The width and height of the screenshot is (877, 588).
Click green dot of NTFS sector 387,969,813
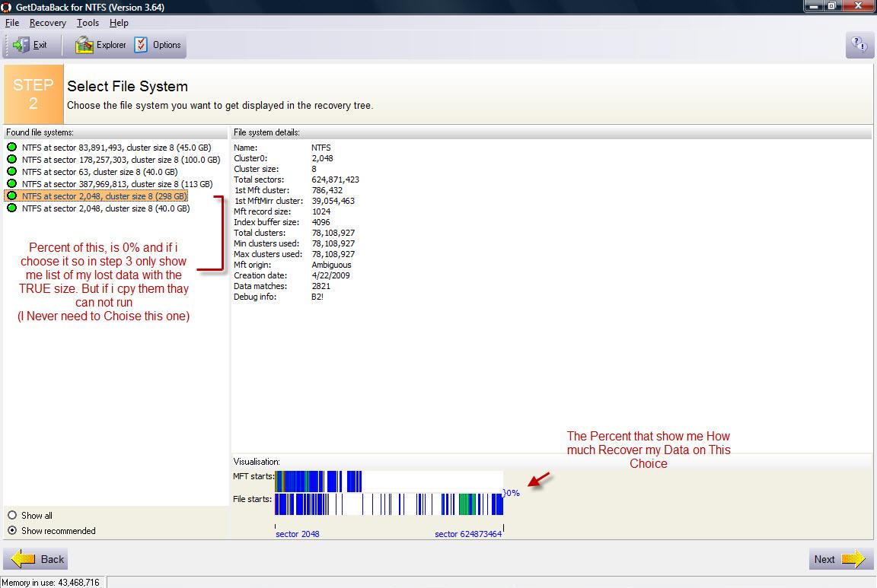pos(11,183)
